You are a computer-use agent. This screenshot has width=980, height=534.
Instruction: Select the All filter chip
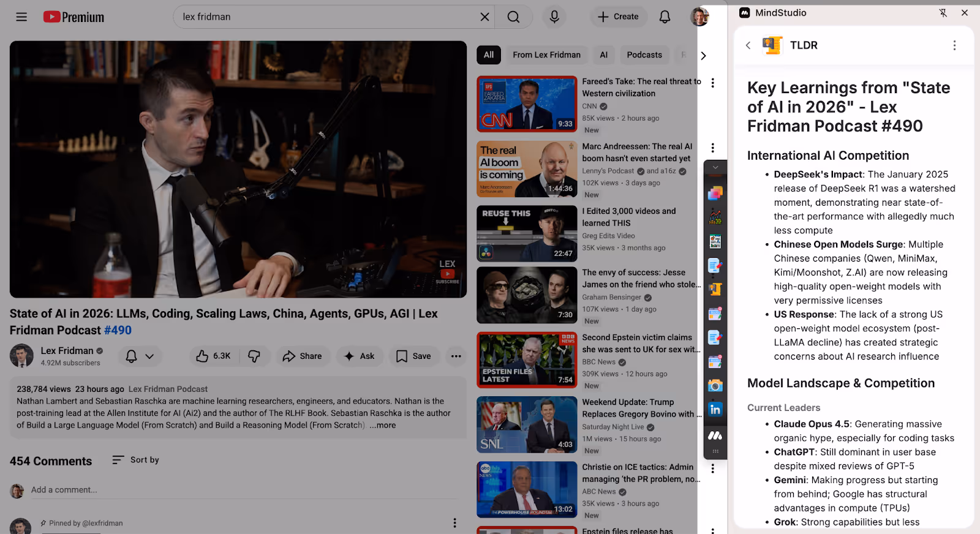point(489,55)
